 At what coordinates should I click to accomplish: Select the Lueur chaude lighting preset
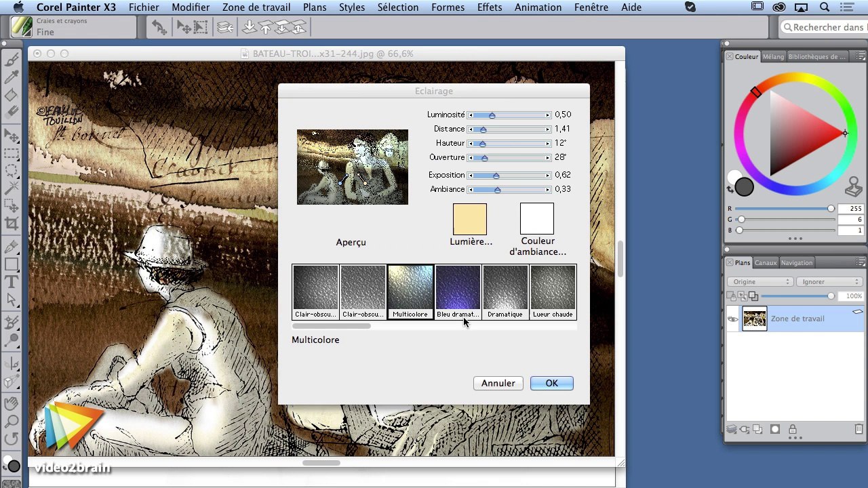tap(553, 292)
